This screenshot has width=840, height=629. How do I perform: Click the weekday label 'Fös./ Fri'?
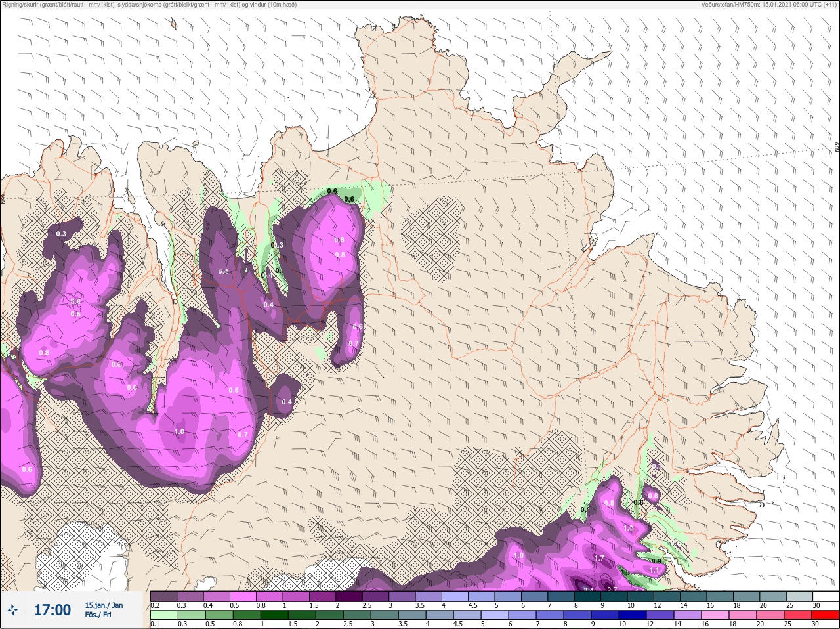tap(98, 615)
